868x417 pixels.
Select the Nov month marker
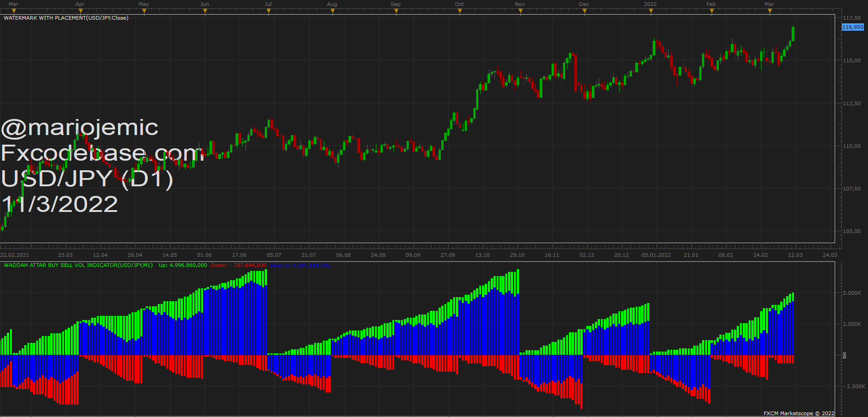pos(520,11)
